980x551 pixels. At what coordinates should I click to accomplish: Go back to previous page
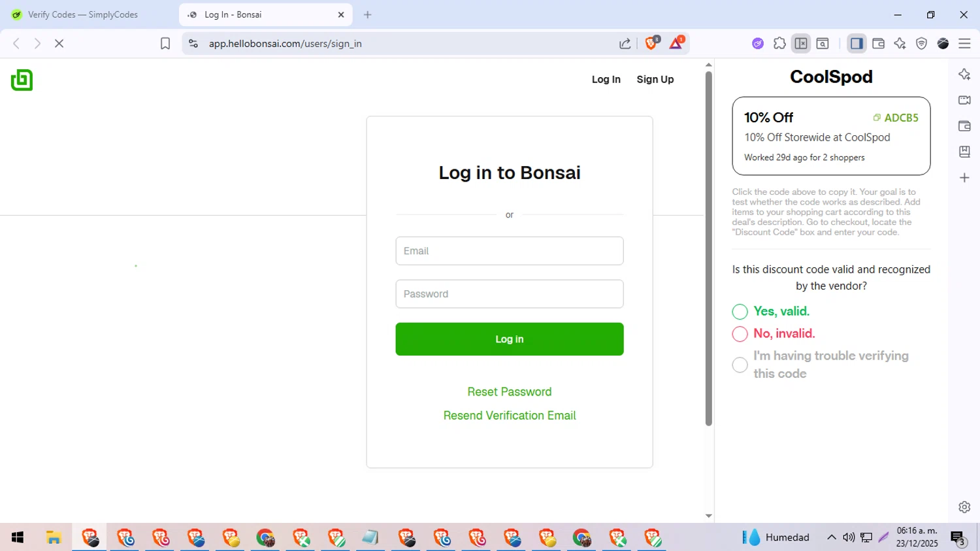click(16, 44)
